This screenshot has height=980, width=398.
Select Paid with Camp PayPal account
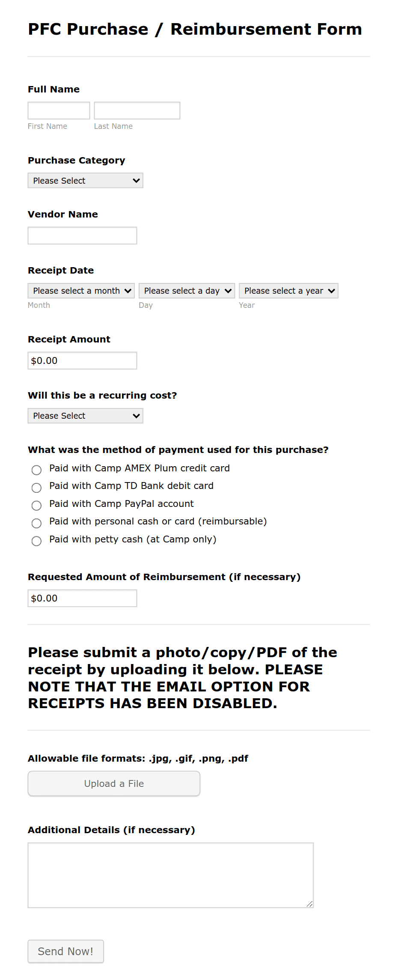(x=36, y=506)
